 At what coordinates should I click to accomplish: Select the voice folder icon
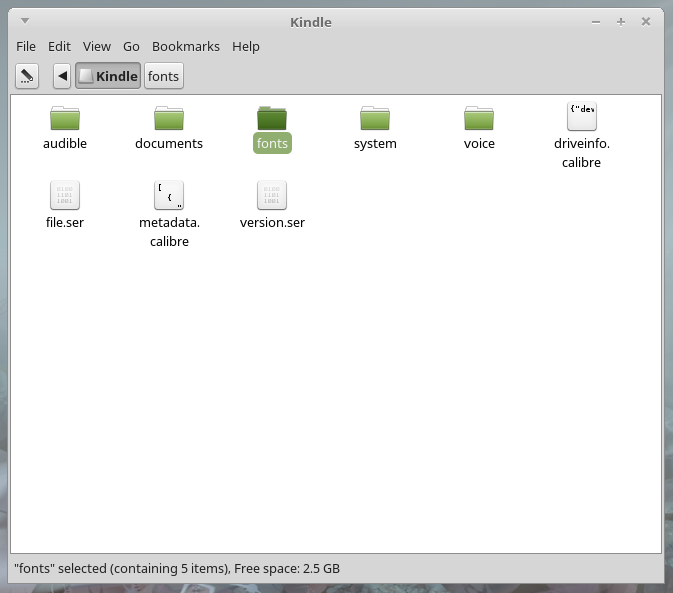pos(479,118)
